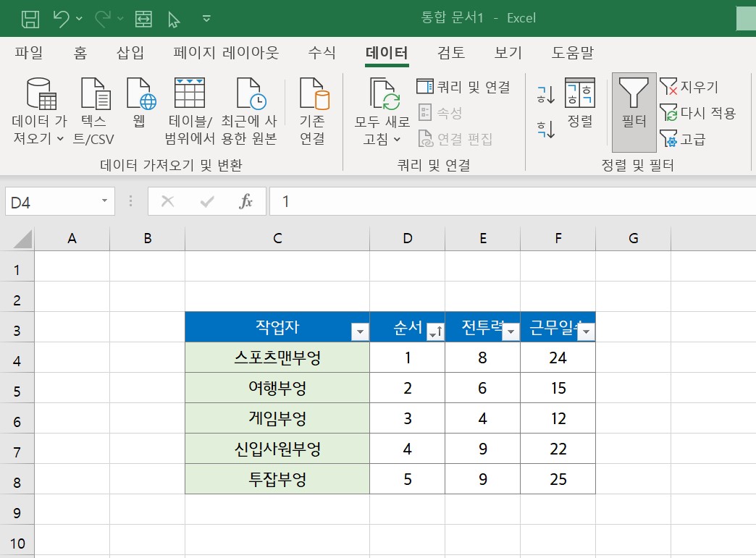This screenshot has height=558, width=756.
Task: Click the Undo arrow icon
Action: coord(62,19)
